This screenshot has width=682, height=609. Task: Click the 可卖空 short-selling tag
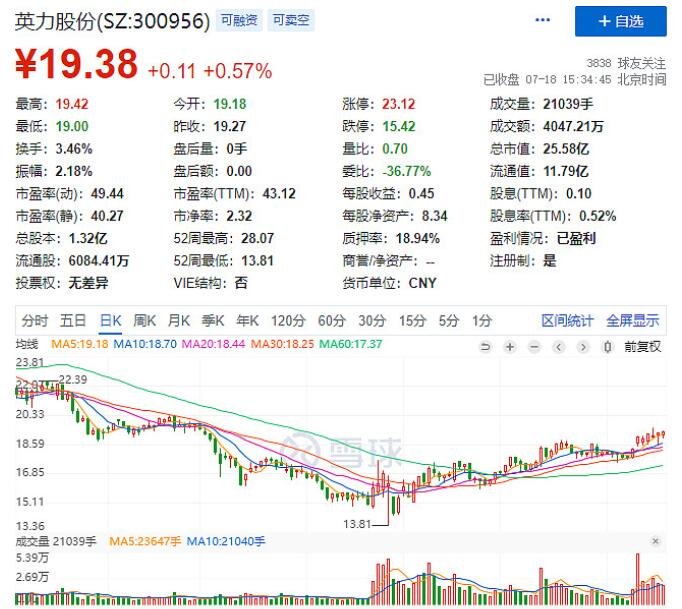[291, 20]
